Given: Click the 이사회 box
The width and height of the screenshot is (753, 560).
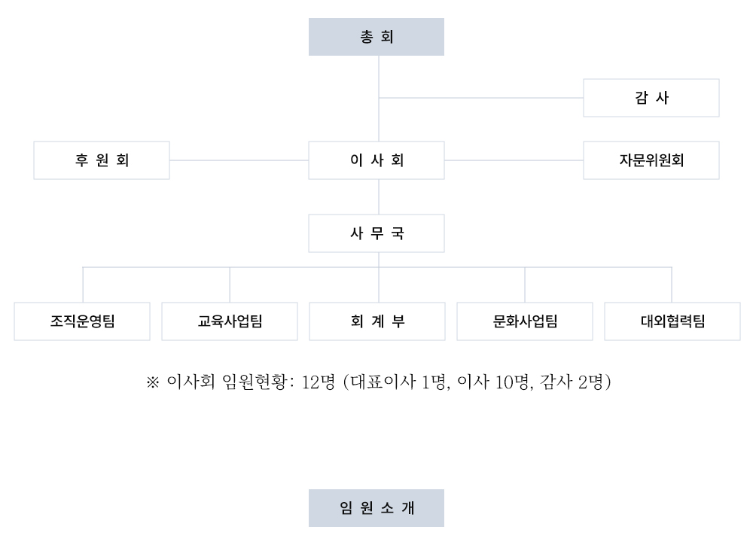Looking at the screenshot, I should coord(376,160).
